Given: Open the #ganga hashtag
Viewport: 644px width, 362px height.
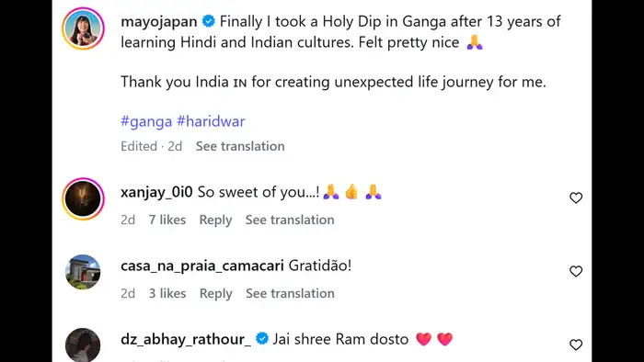Looking at the screenshot, I should (x=146, y=121).
